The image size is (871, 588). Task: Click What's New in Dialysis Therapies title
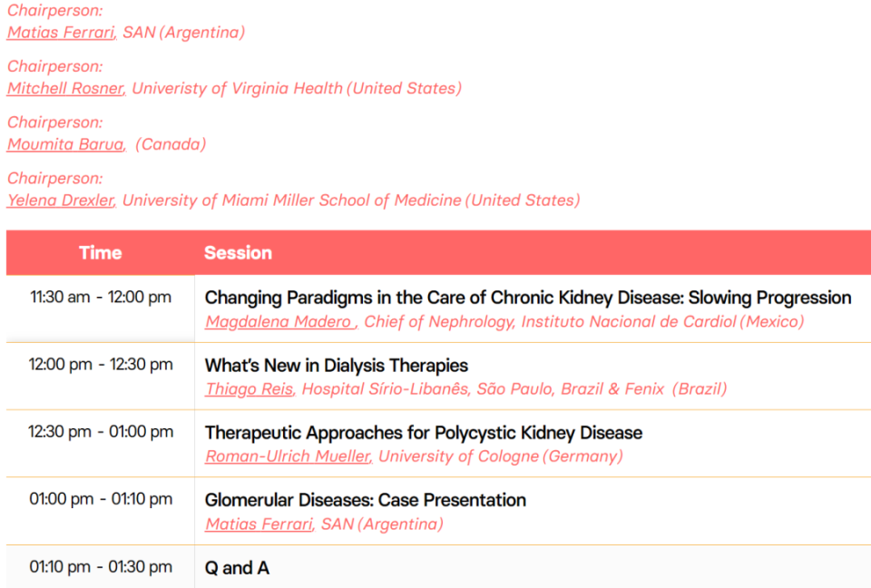tap(337, 366)
